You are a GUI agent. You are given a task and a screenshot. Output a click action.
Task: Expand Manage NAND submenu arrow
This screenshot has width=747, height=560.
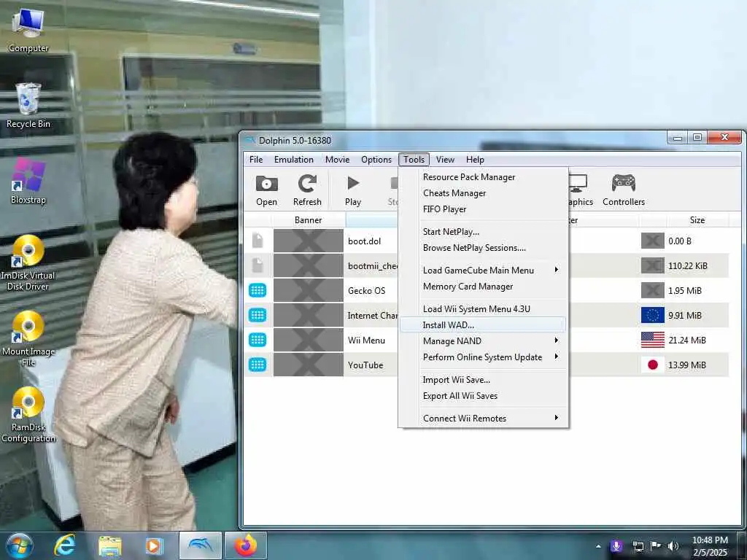(x=556, y=341)
